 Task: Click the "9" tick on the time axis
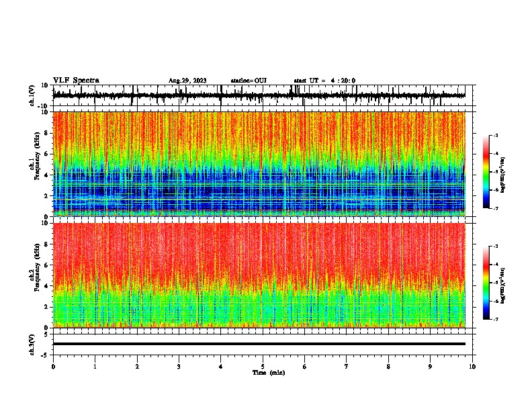tap(430, 367)
